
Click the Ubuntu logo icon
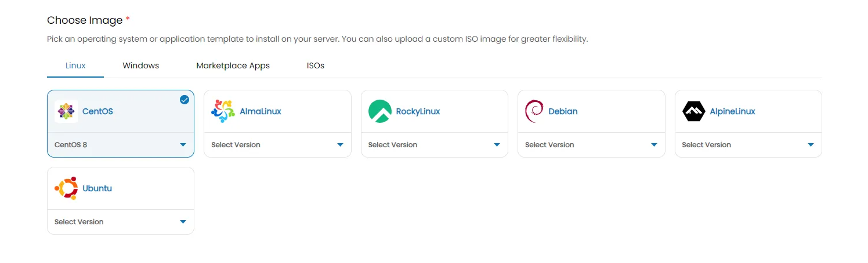[x=66, y=188]
